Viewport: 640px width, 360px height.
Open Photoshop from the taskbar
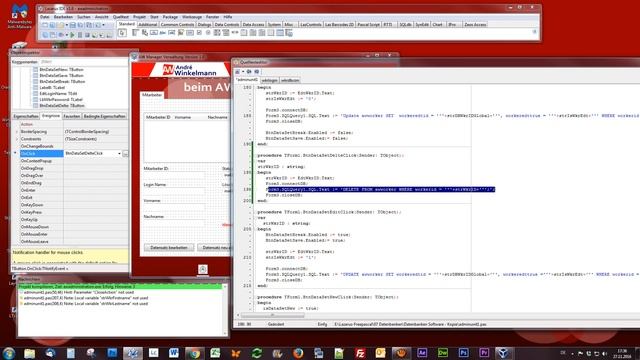(x=463, y=353)
